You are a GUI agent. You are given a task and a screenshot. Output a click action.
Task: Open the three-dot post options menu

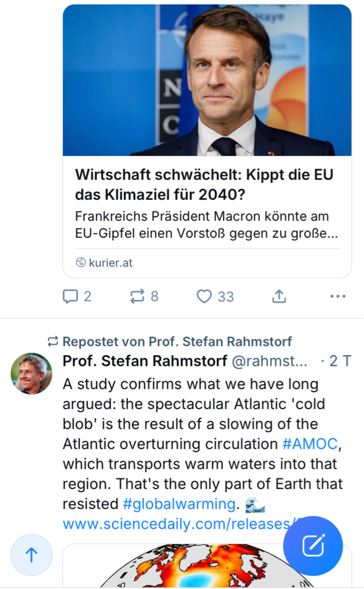pos(337,297)
